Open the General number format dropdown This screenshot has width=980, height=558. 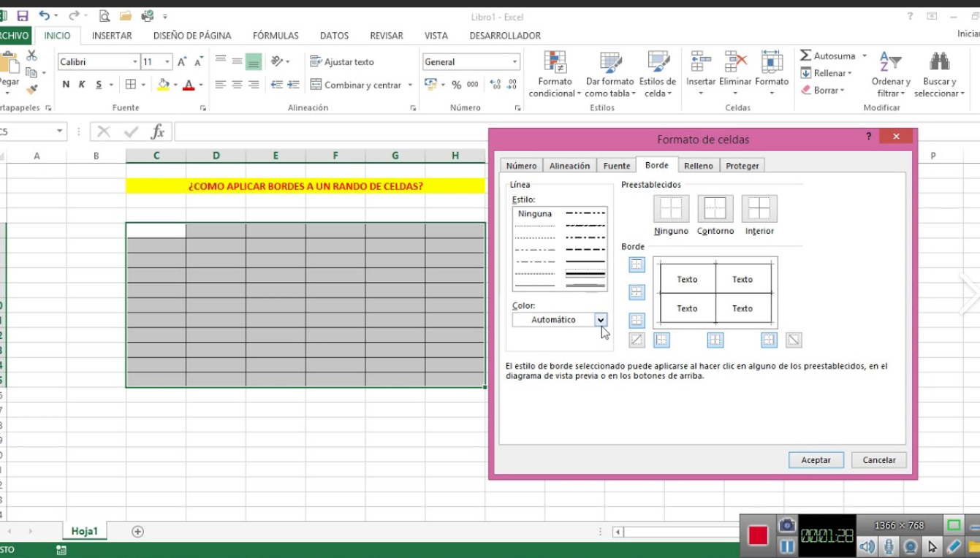[514, 61]
